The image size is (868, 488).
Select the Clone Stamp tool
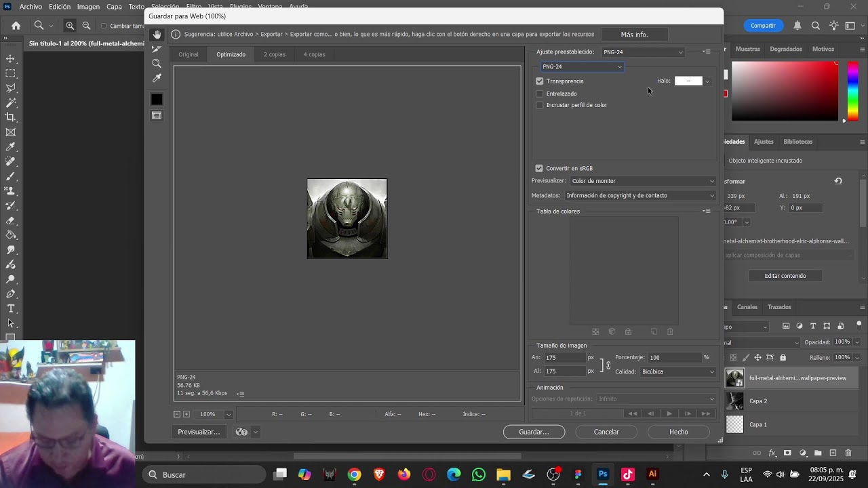pyautogui.click(x=10, y=191)
